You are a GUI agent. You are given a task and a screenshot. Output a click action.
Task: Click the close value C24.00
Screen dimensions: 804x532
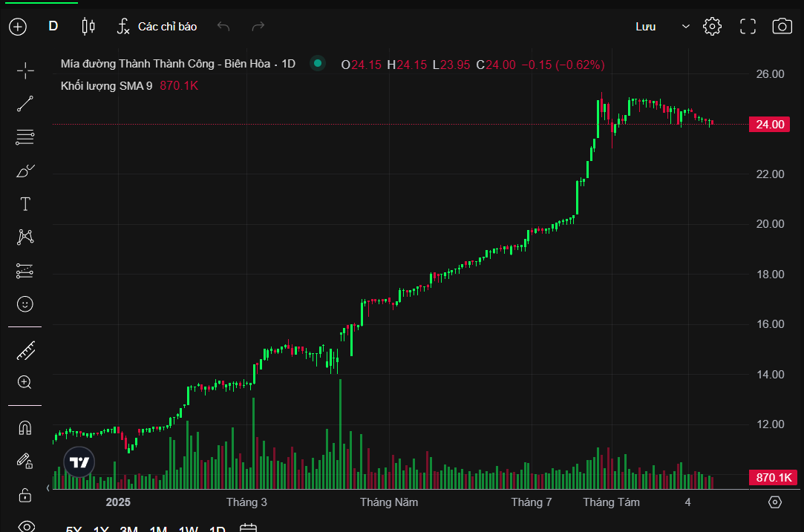(496, 65)
